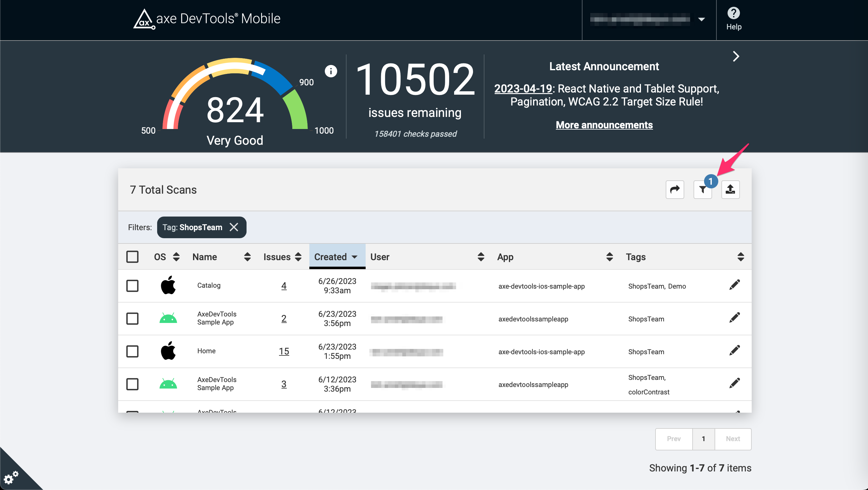Screen dimensions: 868x490
Task: Click the share scans arrow icon
Action: [675, 189]
